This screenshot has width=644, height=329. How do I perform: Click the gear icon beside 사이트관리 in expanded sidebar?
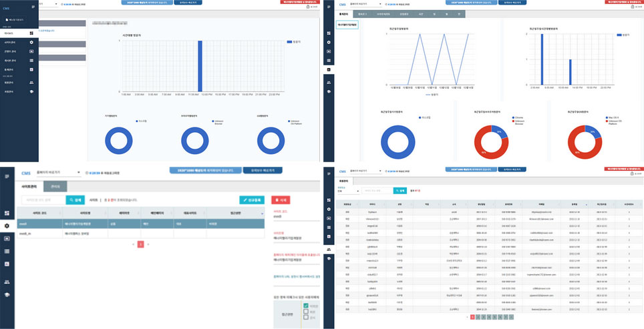[x=31, y=42]
